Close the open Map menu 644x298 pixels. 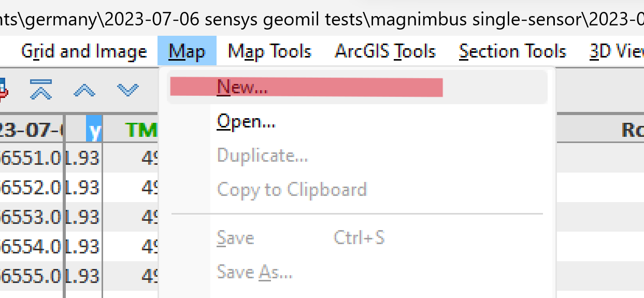[x=187, y=51]
